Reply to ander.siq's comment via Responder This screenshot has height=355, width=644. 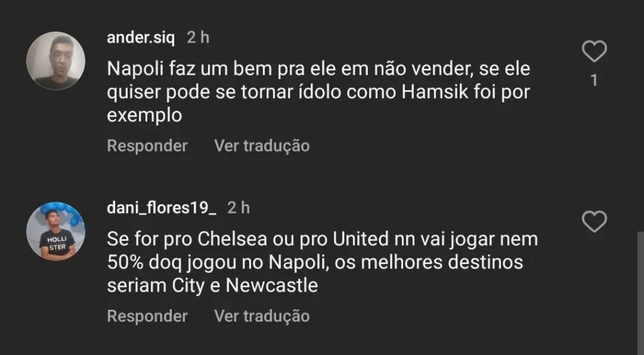[x=147, y=146]
